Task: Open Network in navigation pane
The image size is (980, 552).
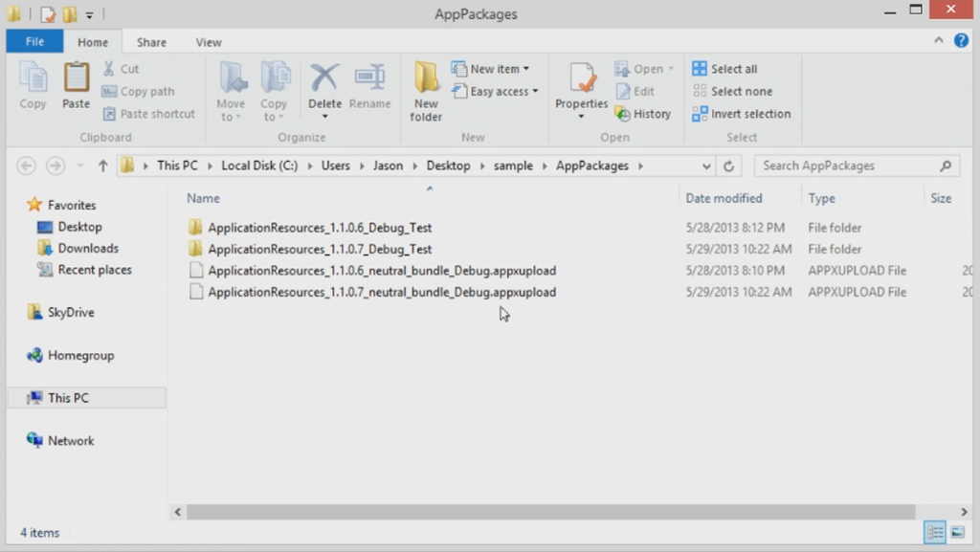Action: click(60, 440)
